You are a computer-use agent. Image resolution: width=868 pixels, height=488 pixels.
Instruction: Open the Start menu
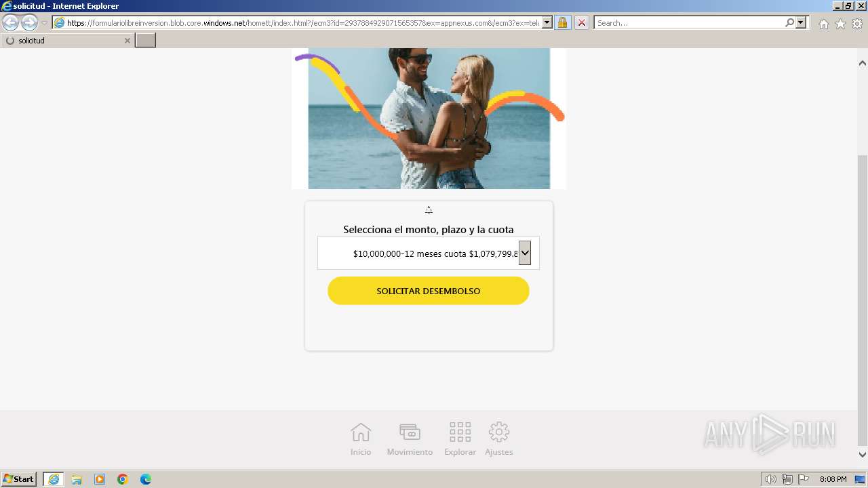(19, 479)
